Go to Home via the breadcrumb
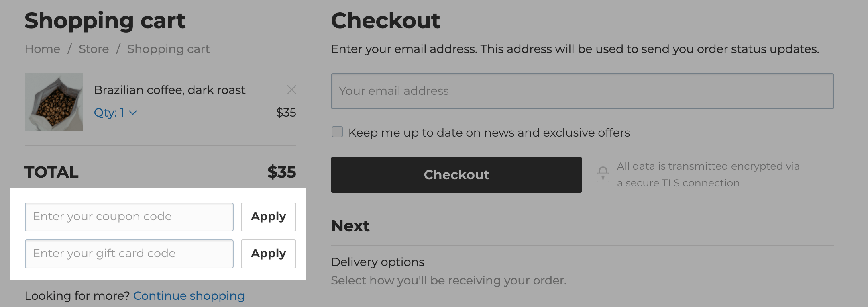Viewport: 868px width, 307px height. (42, 49)
